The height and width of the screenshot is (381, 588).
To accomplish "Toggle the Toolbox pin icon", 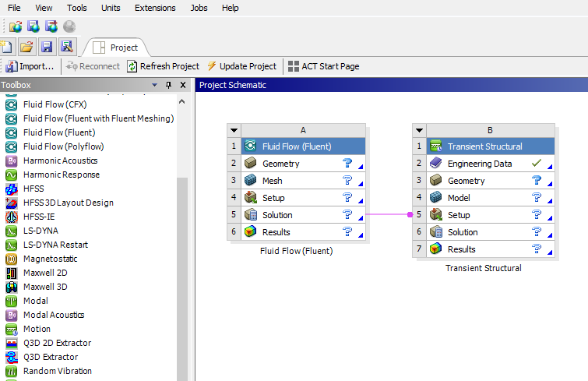I will [x=169, y=85].
